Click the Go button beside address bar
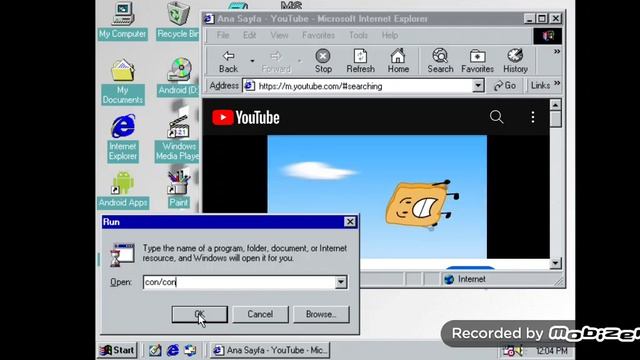640x360 pixels. click(504, 86)
